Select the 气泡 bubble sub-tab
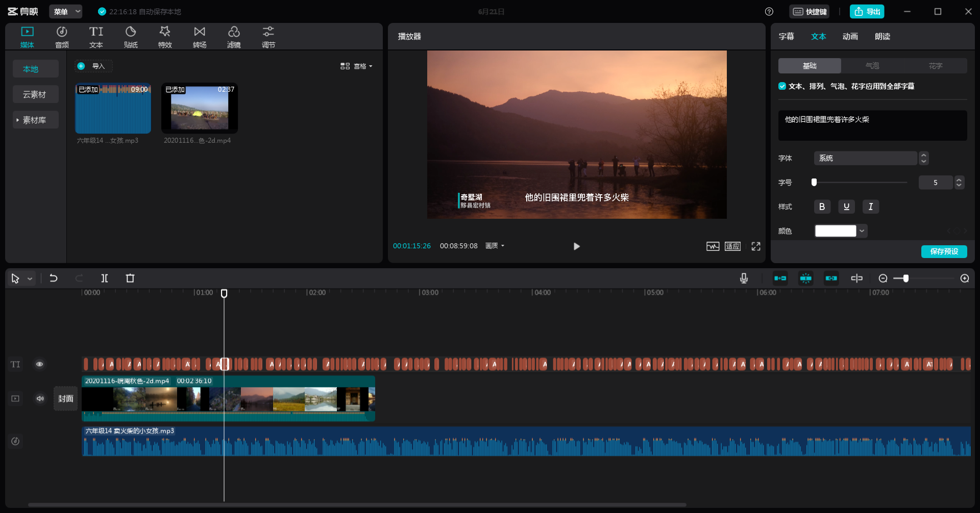The width and height of the screenshot is (980, 513). [872, 66]
